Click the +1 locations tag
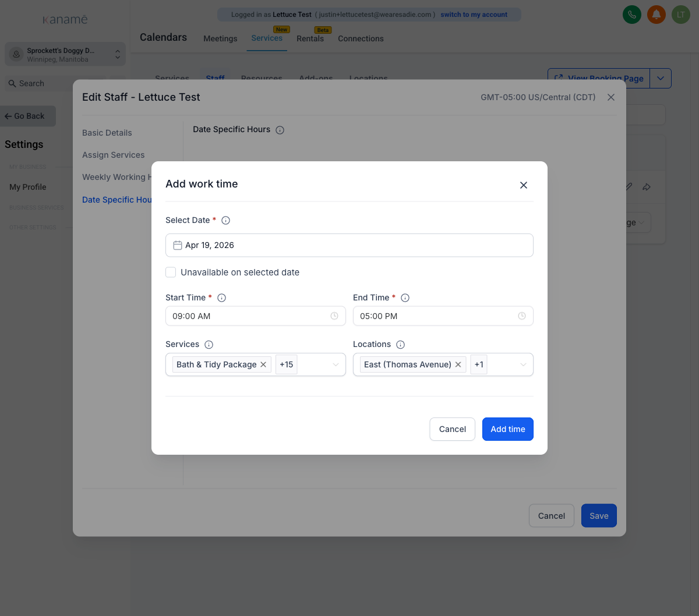Viewport: 699px width, 616px height. 479,364
